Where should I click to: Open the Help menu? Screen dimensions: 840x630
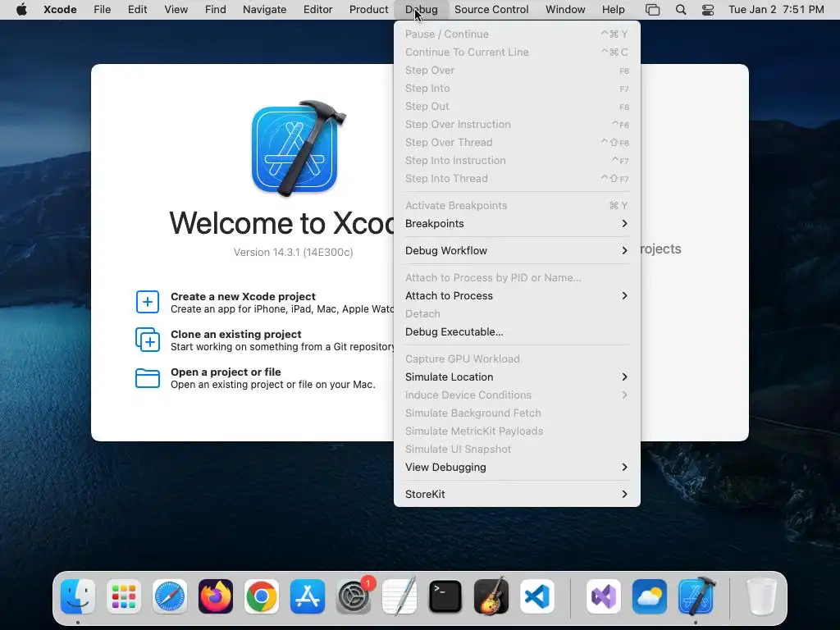point(613,9)
